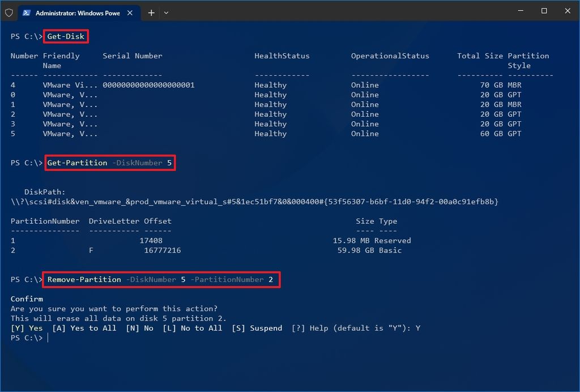Click the HealthStatus column header
Screen dimensions: 580x392
point(282,56)
